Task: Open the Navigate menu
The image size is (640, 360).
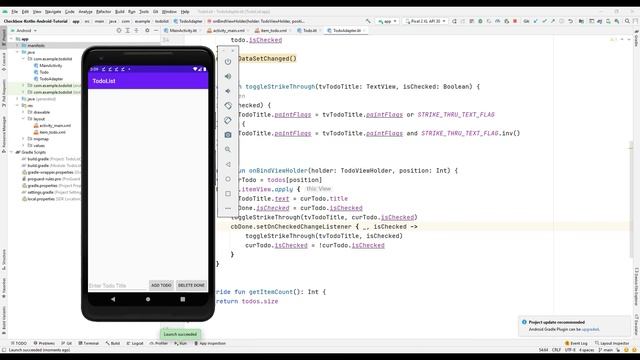Action: tap(53, 12)
